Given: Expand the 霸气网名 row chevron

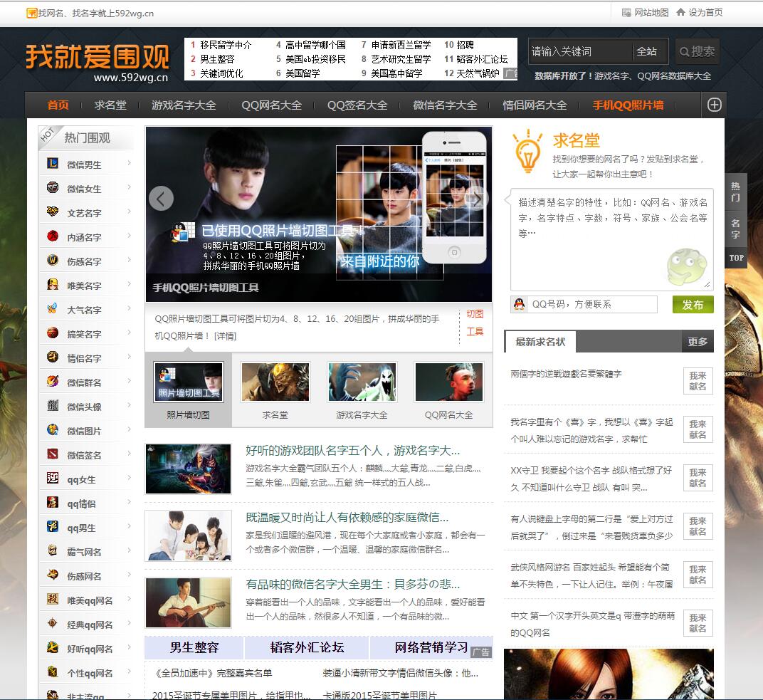Looking at the screenshot, I should click(x=129, y=550).
